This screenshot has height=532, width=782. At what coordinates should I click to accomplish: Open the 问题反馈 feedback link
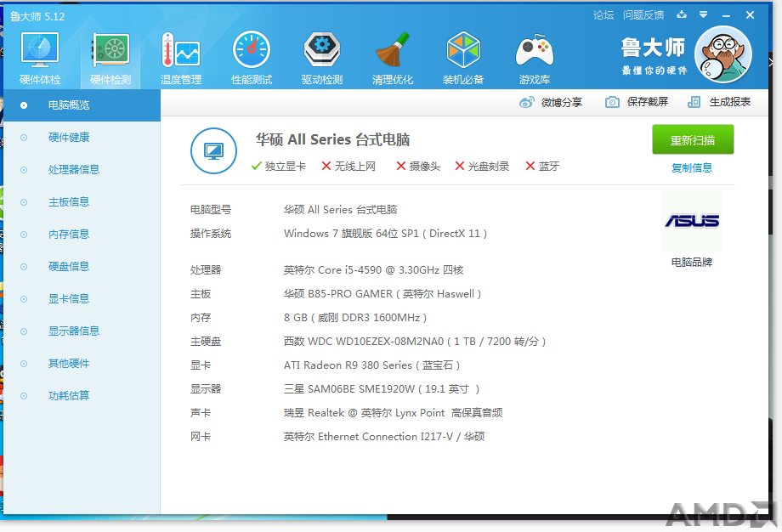(643, 15)
